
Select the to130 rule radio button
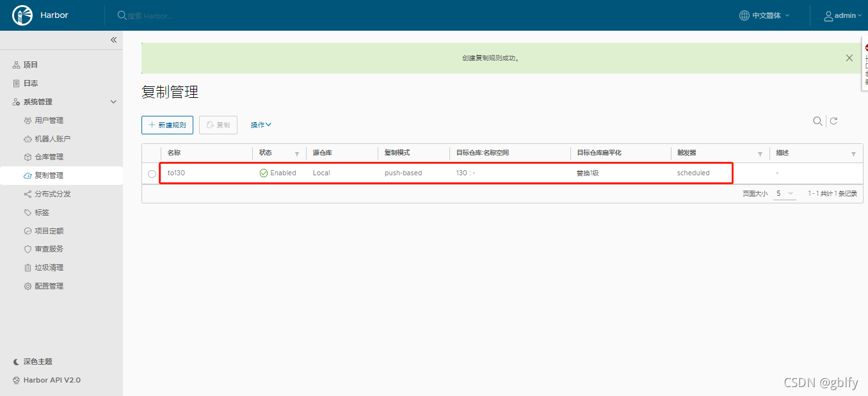[152, 173]
